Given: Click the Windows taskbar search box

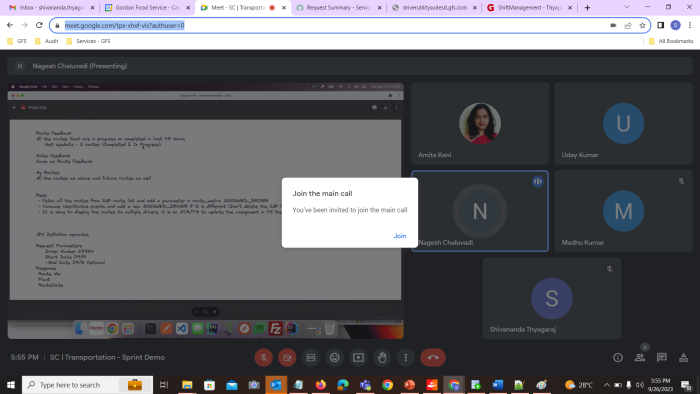Looking at the screenshot, I should click(88, 385).
